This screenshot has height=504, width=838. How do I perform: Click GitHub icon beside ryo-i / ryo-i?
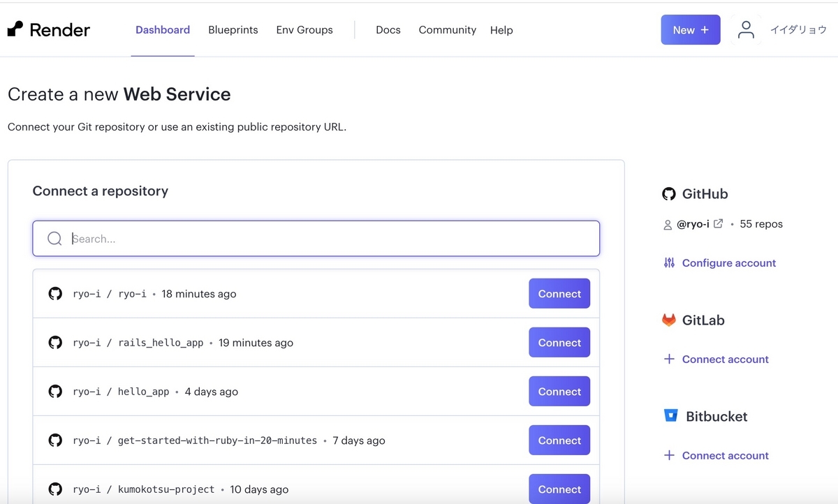(55, 294)
